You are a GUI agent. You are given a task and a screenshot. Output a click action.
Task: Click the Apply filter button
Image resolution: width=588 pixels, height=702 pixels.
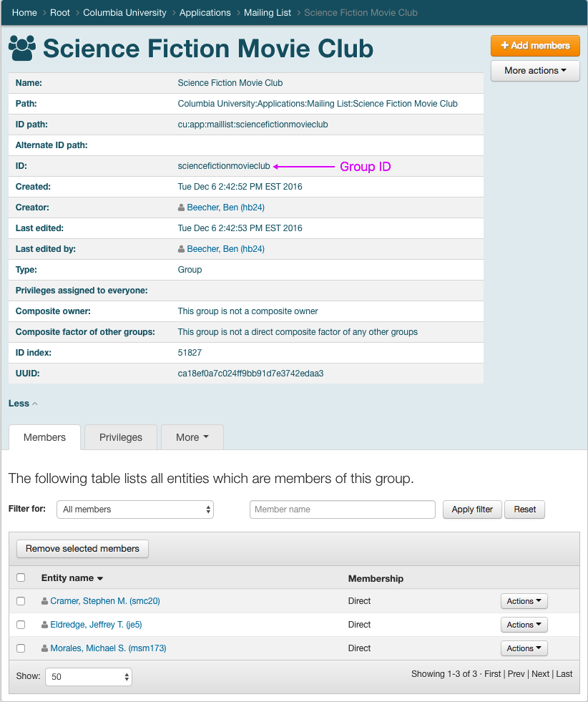point(472,510)
